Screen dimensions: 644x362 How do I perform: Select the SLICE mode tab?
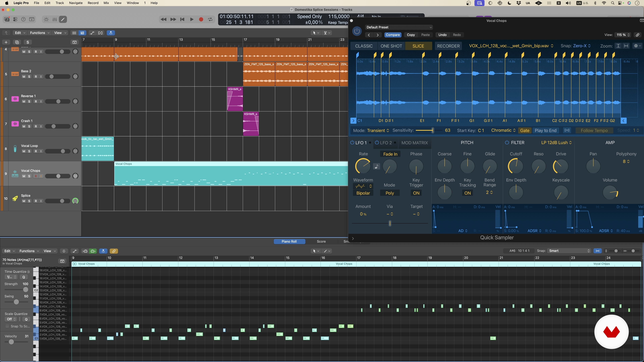(x=418, y=46)
